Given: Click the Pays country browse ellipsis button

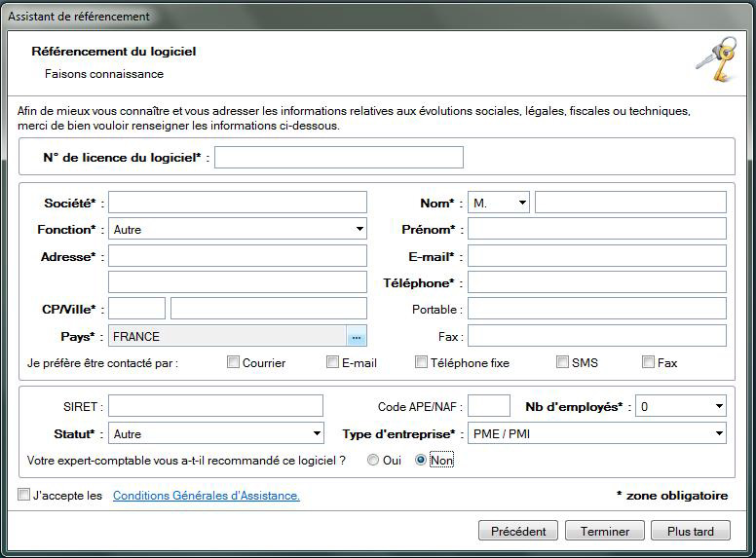Looking at the screenshot, I should pyautogui.click(x=357, y=336).
